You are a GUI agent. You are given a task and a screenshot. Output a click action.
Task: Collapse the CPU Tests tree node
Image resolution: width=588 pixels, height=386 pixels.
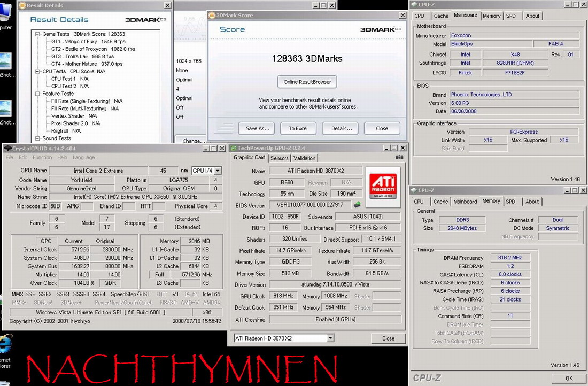(37, 71)
